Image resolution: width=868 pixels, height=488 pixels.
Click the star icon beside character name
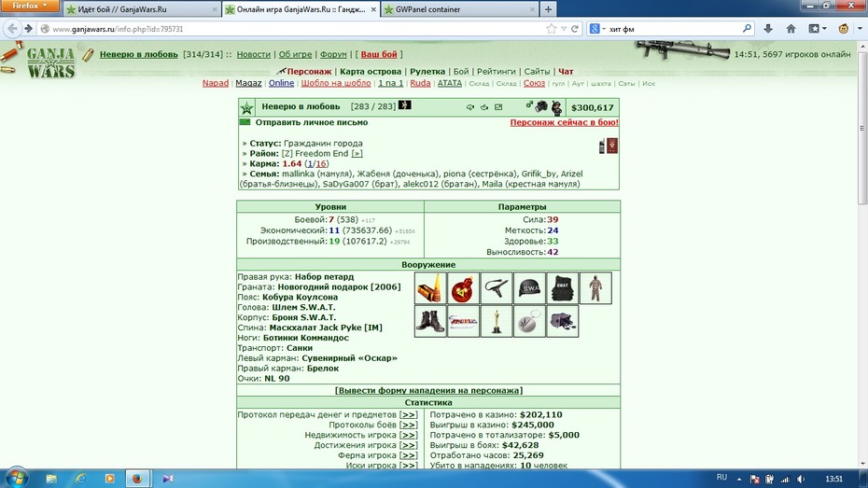tap(247, 108)
